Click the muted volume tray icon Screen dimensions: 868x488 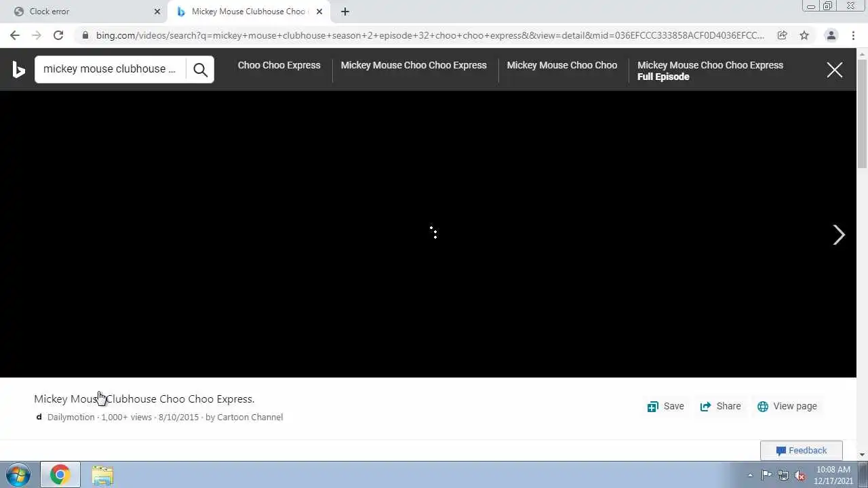(800, 475)
